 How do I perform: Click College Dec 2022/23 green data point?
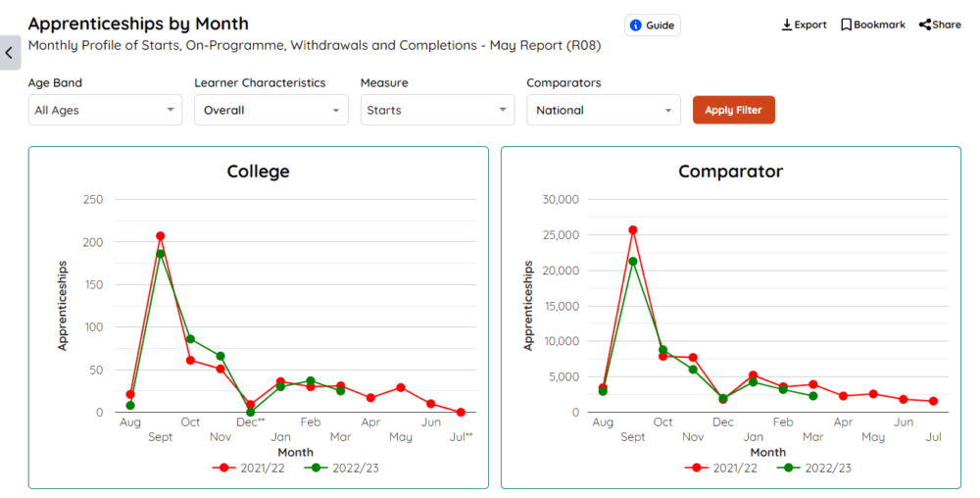coord(250,412)
